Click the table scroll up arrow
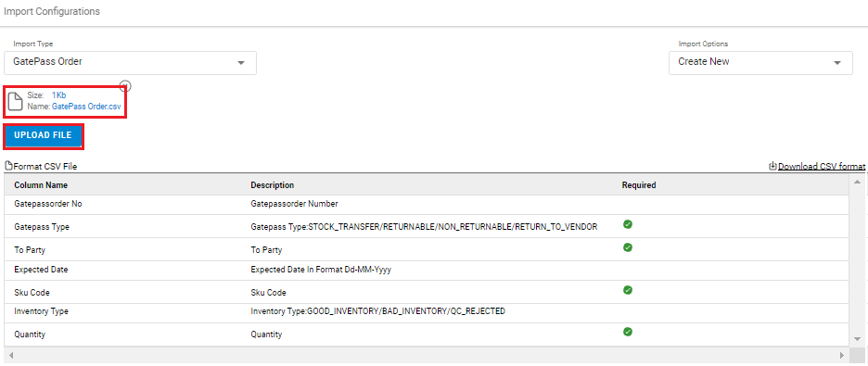 [857, 182]
